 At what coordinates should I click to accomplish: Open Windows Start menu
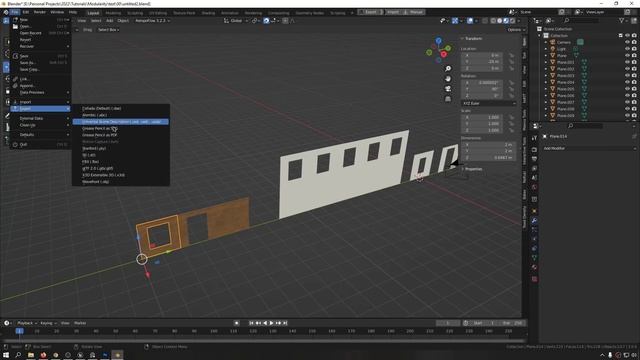[x=6, y=355]
